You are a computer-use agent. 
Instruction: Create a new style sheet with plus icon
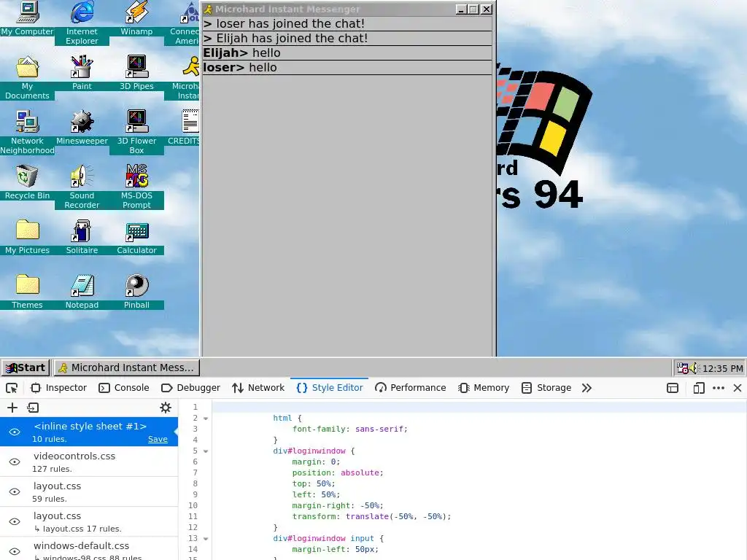point(12,408)
